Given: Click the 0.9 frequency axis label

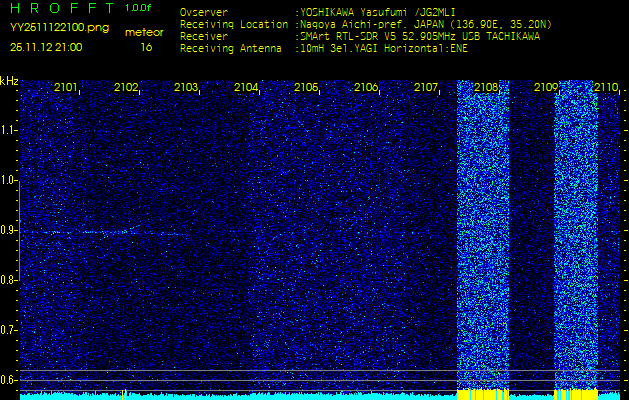Looking at the screenshot, I should click(x=7, y=230).
